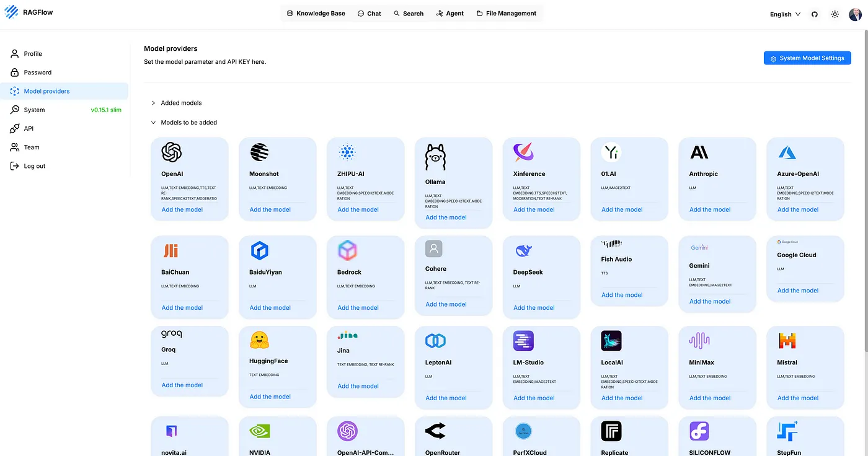Click the RAGFlow logo icon
The image size is (868, 456).
coord(11,12)
